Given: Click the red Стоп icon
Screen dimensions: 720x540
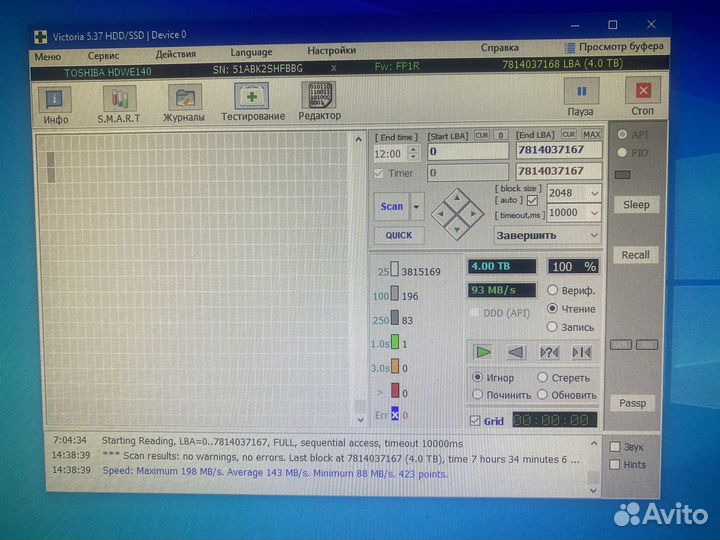Looking at the screenshot, I should pyautogui.click(x=643, y=90).
